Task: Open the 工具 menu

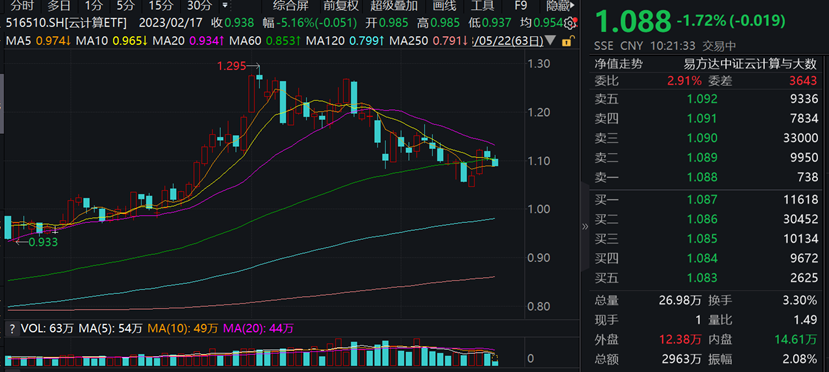Action: point(482,6)
